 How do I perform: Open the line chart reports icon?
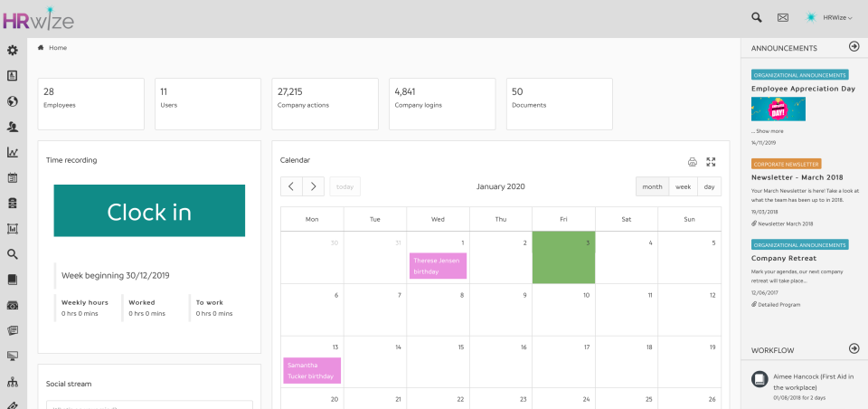pyautogui.click(x=12, y=152)
